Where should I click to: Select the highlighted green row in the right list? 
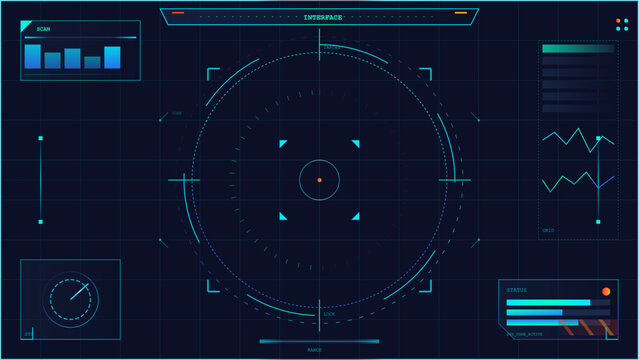pyautogui.click(x=578, y=49)
